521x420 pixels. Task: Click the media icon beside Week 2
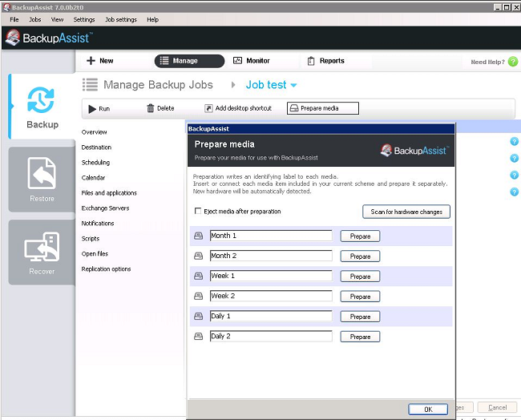coord(198,296)
